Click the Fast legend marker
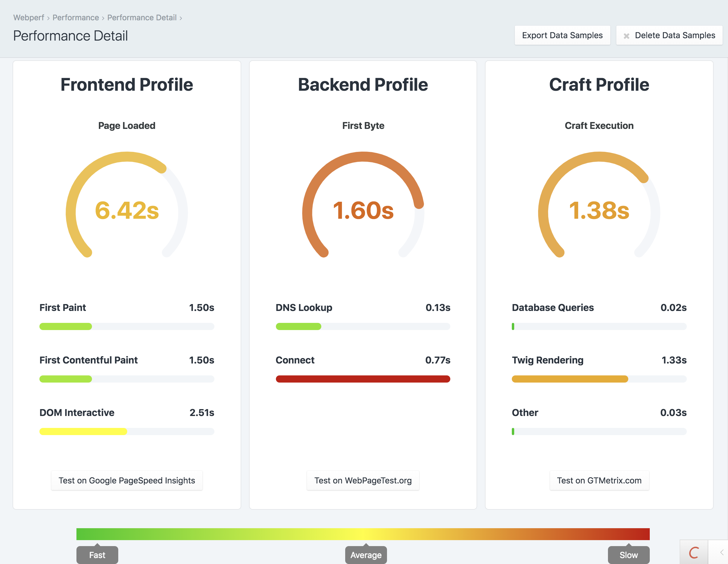 click(97, 555)
